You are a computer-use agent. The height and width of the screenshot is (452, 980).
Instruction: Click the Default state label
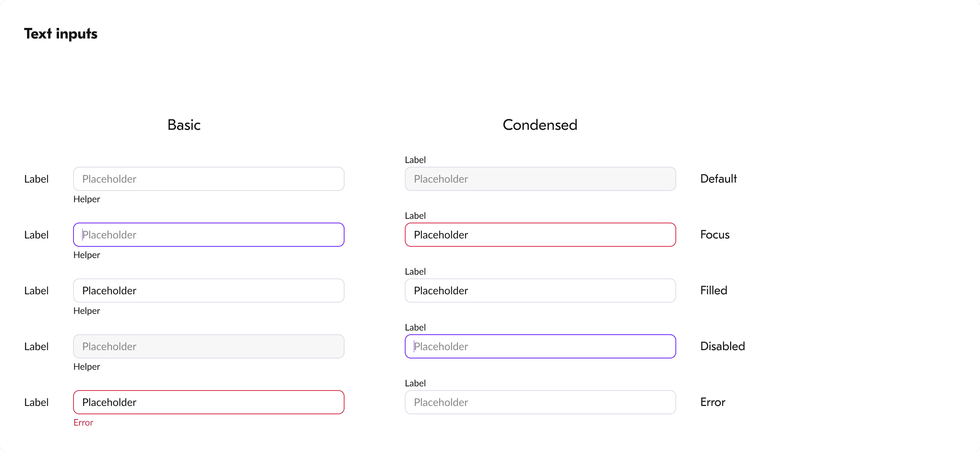pyautogui.click(x=718, y=178)
